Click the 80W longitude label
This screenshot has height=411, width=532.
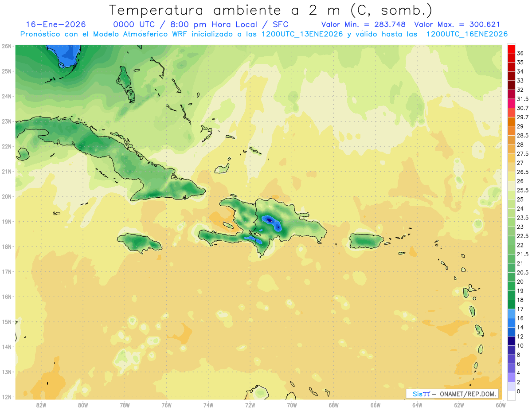pyautogui.click(x=83, y=405)
